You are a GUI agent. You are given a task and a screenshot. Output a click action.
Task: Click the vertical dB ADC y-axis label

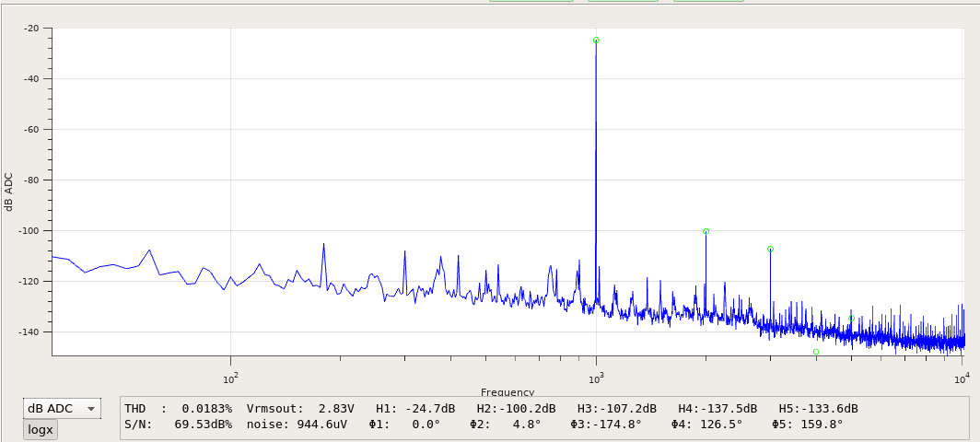click(x=9, y=192)
